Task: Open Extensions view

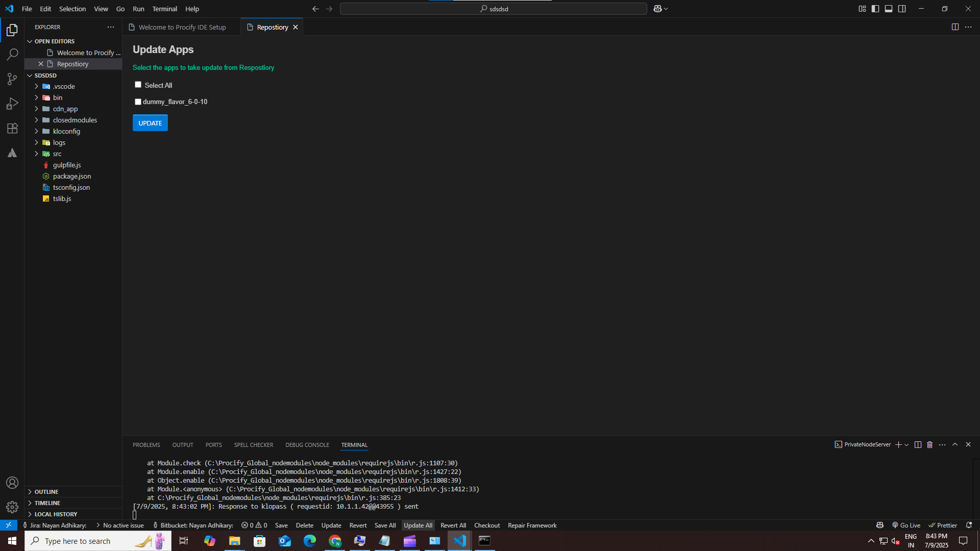Action: [x=12, y=128]
